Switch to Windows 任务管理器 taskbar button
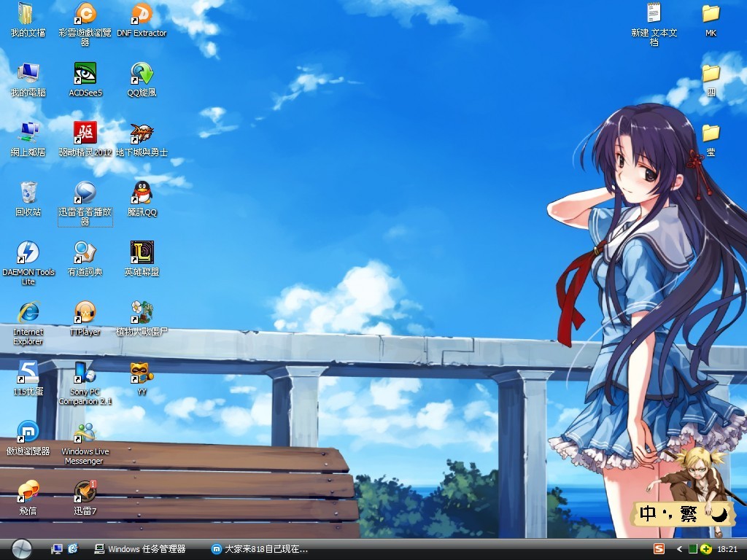 [140, 549]
